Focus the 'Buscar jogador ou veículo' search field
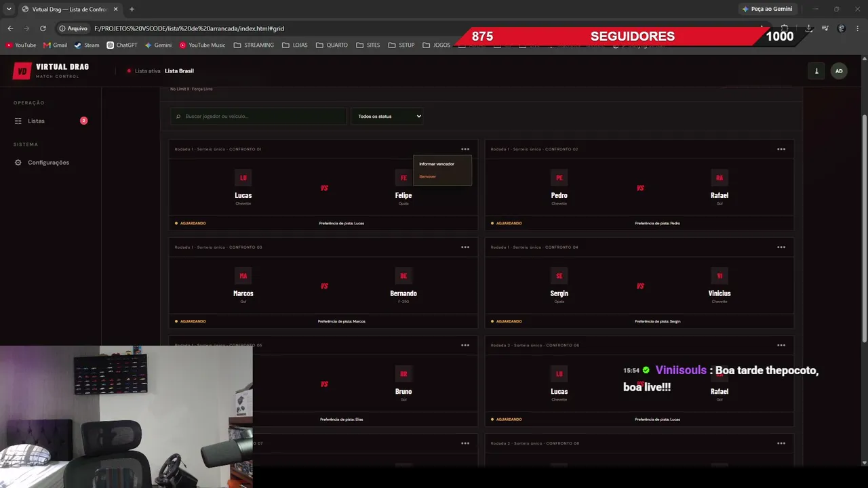 point(258,117)
